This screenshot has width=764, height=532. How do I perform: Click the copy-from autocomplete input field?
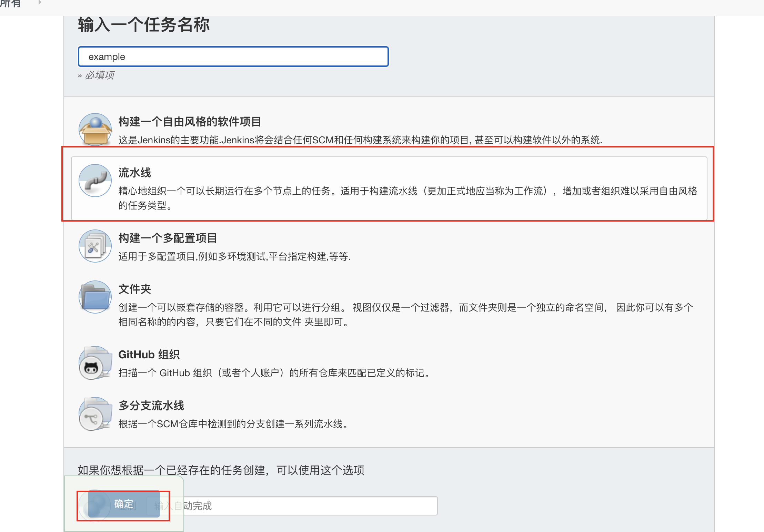[x=292, y=506]
